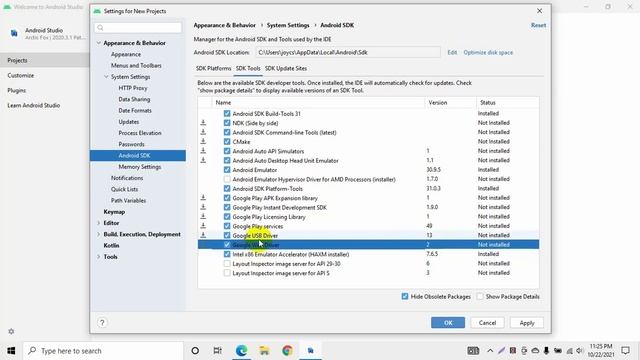The image size is (640, 360).
Task: Click the Android SDK Location path field
Action: click(x=348, y=52)
